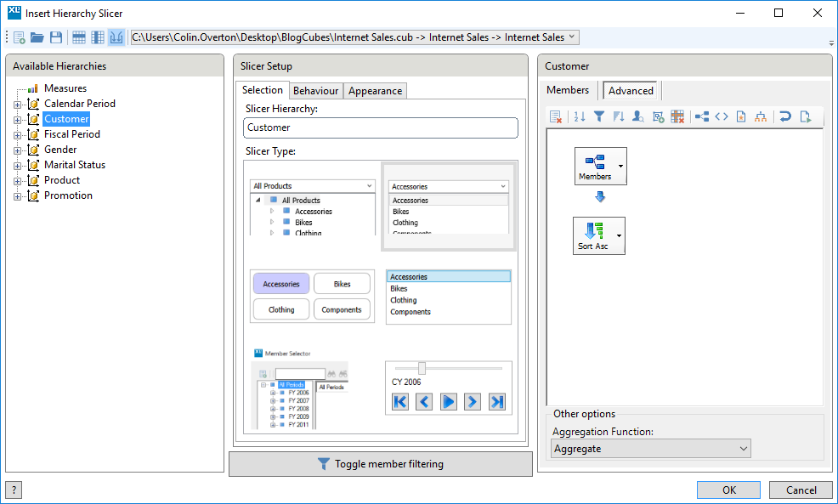Click the question mark help button

pos(14,490)
